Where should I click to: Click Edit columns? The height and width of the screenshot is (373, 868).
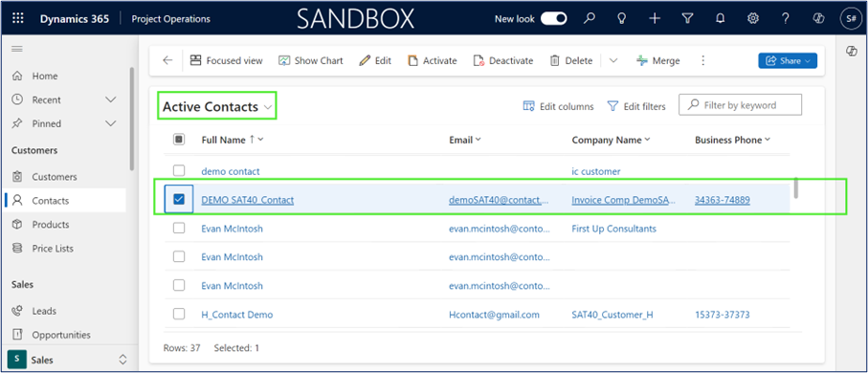(559, 106)
